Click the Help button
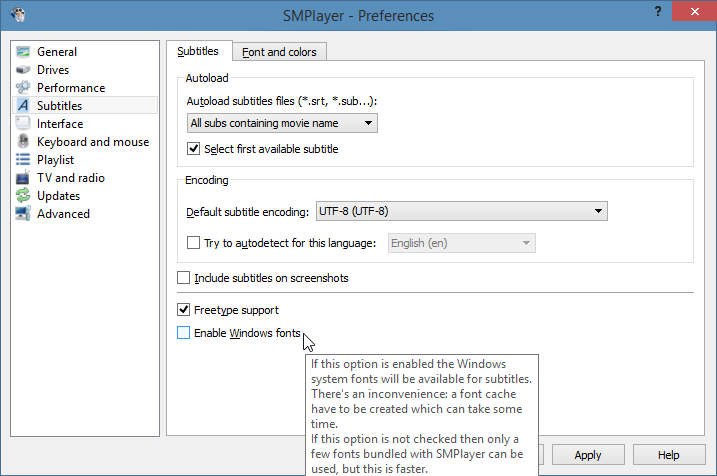 coord(668,455)
